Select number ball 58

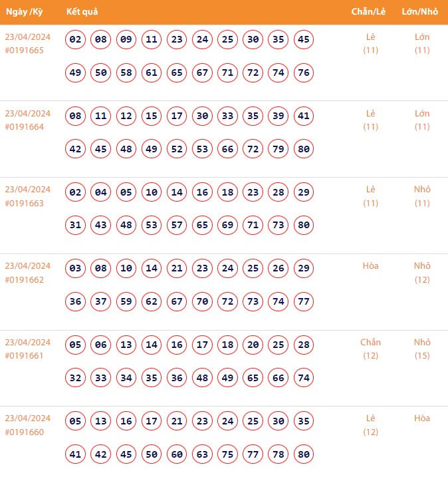(x=126, y=73)
